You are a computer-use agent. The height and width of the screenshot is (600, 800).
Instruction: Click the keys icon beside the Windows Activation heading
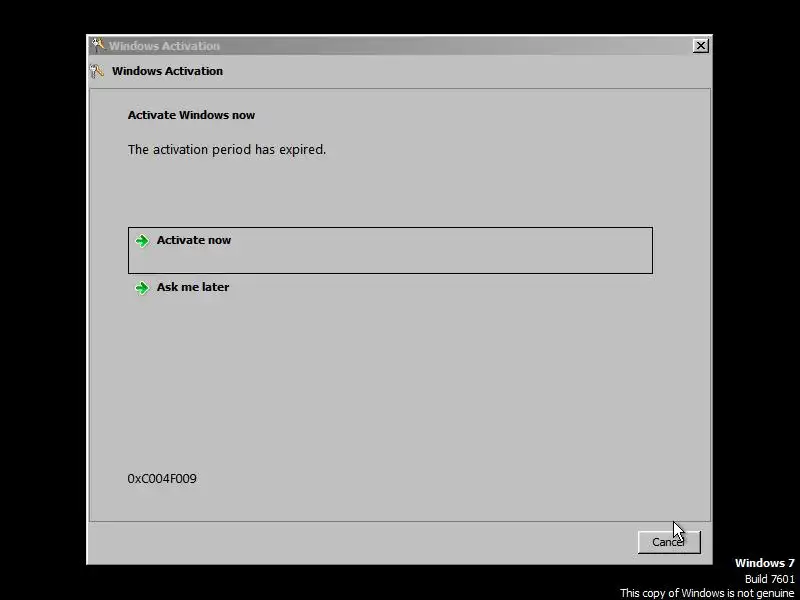[x=97, y=71]
